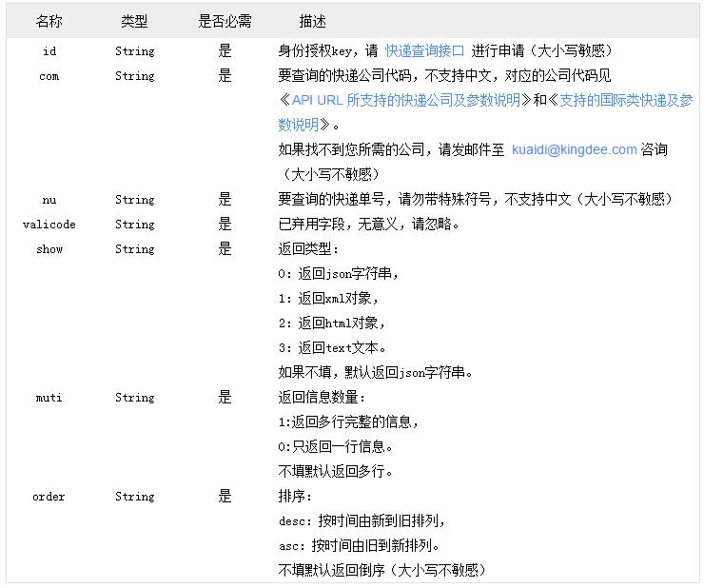Select the order parameter name cell
The width and height of the screenshot is (704, 588).
[x=49, y=497]
